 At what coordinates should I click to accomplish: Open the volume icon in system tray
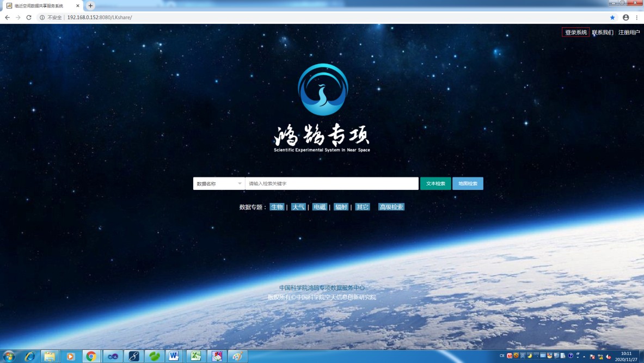click(608, 357)
